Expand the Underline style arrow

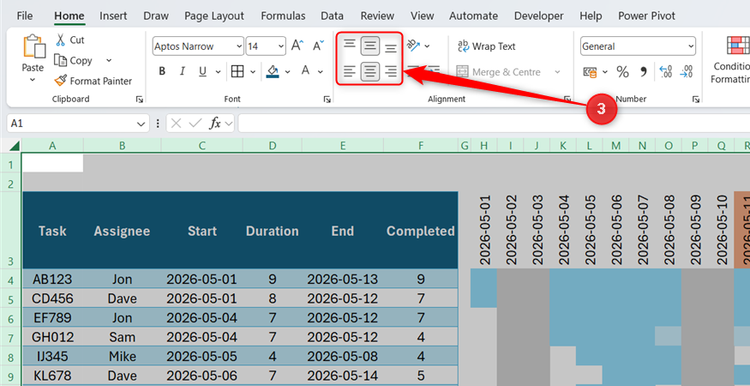click(218, 72)
